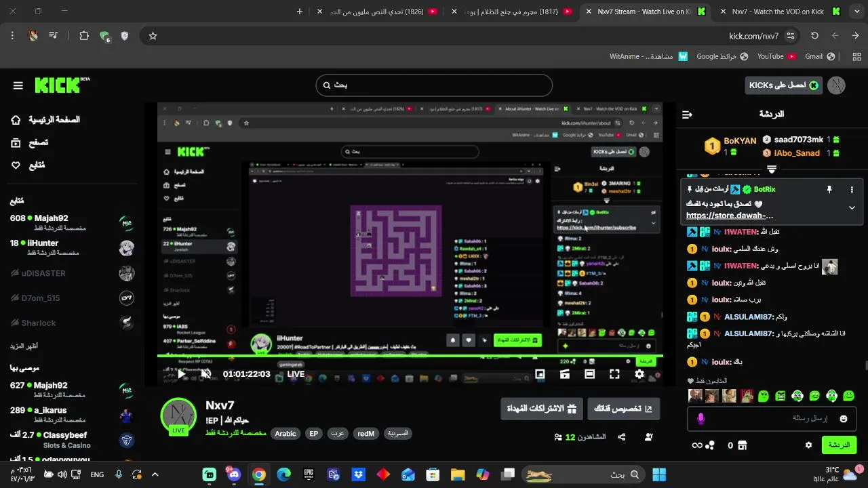Jump to LIVE in the player
The width and height of the screenshot is (868, 488).
click(296, 374)
